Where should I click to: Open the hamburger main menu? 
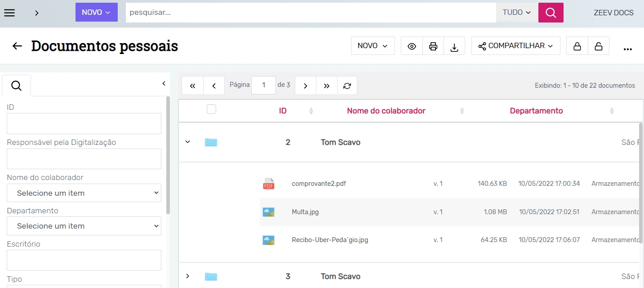tap(9, 13)
